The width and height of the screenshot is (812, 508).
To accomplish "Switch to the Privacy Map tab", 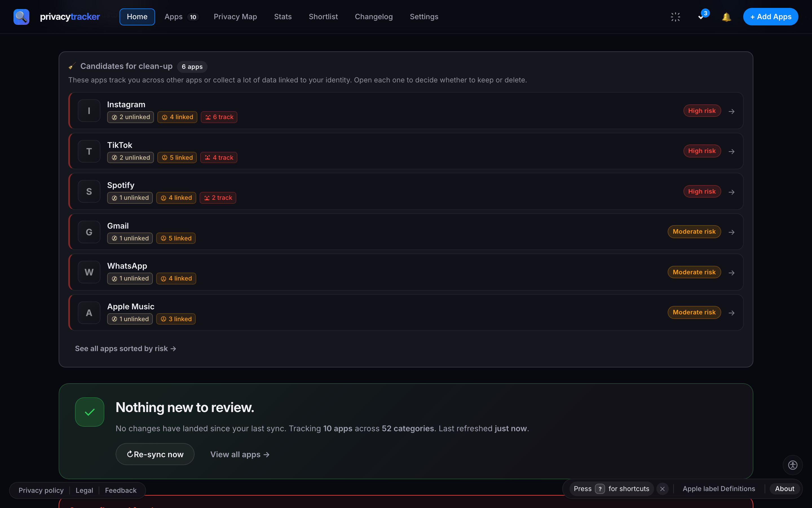I will coord(235,17).
